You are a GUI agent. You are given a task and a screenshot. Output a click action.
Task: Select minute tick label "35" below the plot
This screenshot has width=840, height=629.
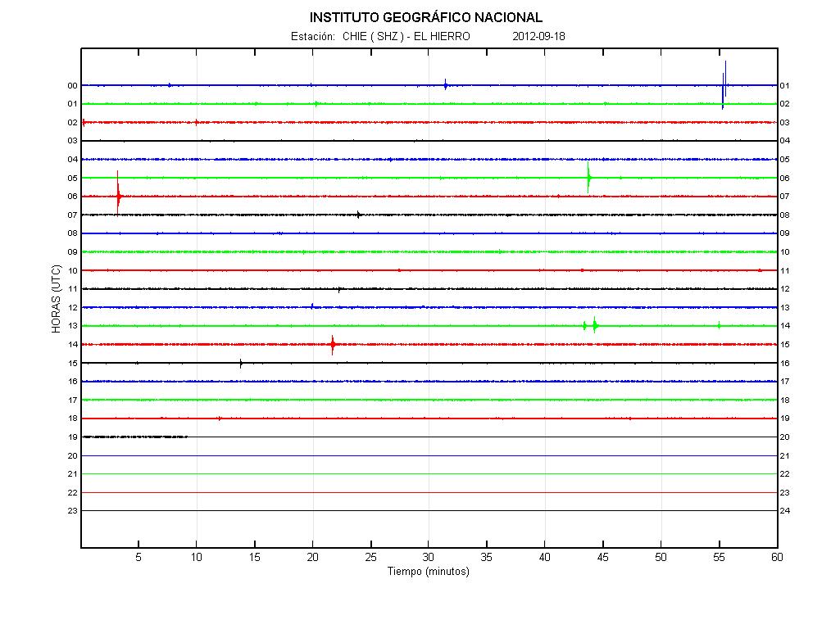click(x=487, y=557)
